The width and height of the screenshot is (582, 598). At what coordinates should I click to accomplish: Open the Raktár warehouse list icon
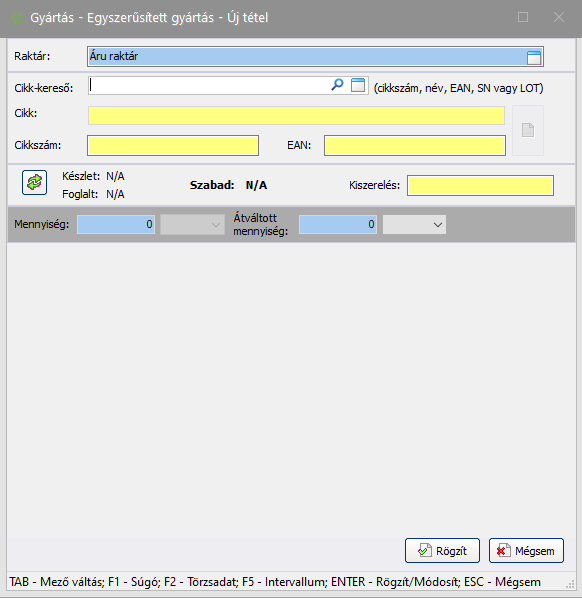tap(534, 57)
